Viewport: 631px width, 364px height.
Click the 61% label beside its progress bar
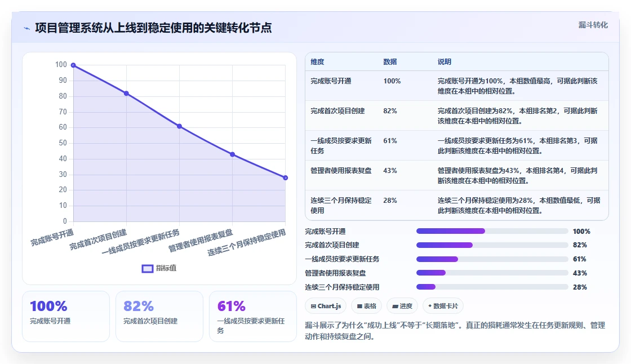pos(580,259)
